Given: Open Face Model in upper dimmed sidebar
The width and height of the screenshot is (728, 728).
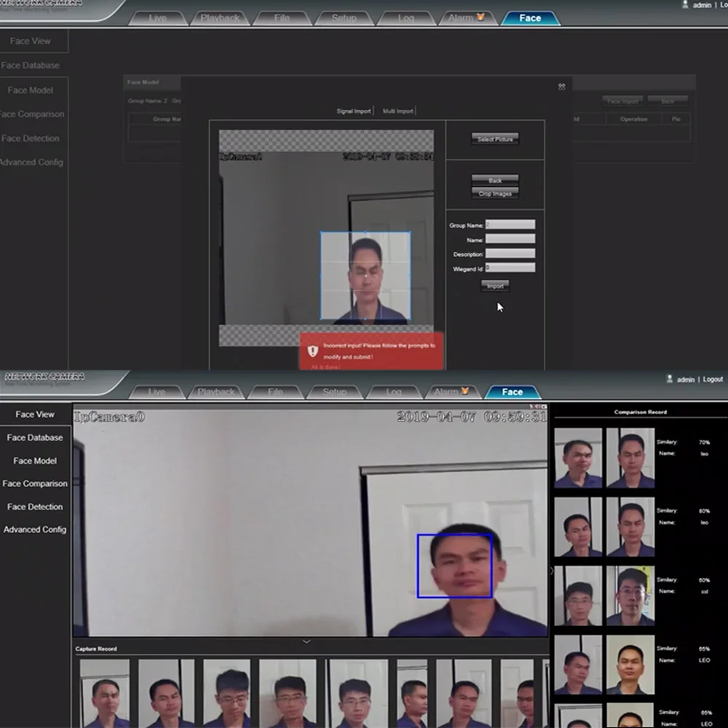Looking at the screenshot, I should point(30,90).
